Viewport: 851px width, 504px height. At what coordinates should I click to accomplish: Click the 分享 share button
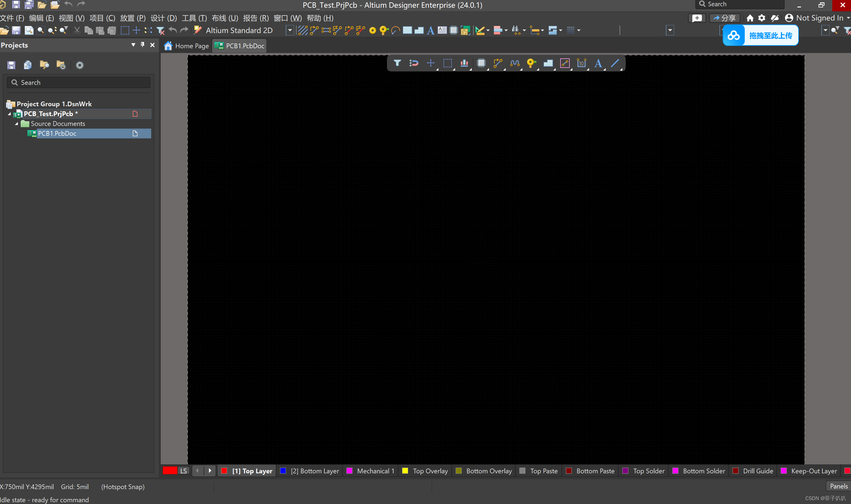(724, 18)
